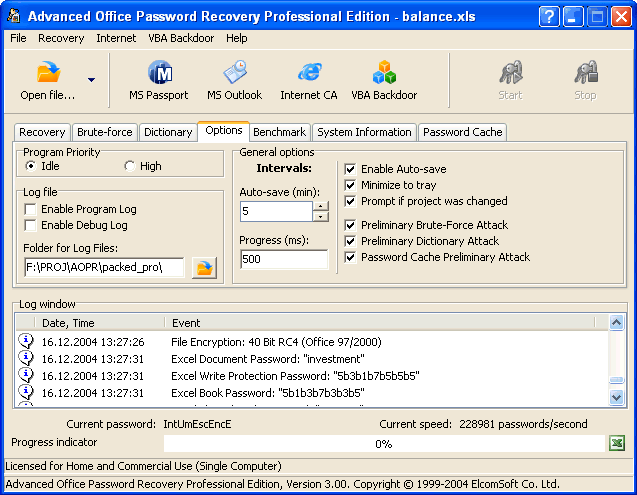This screenshot has height=495, width=637.
Task: Click the Open file folder icon
Action: click(48, 72)
